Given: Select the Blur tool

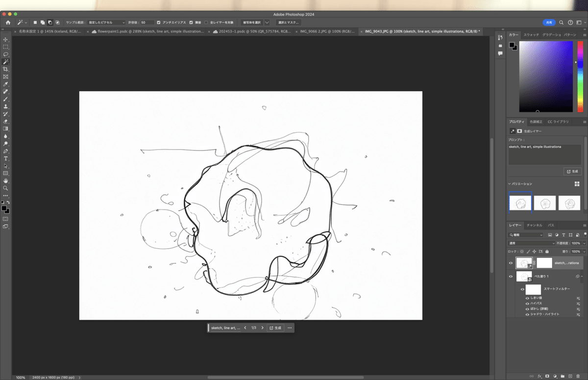Looking at the screenshot, I should click(6, 136).
